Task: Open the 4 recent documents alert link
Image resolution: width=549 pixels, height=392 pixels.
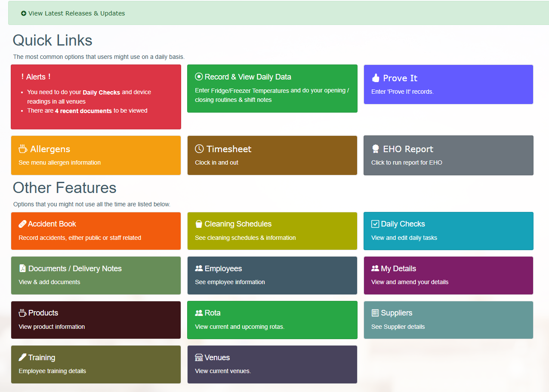Action: (x=83, y=111)
